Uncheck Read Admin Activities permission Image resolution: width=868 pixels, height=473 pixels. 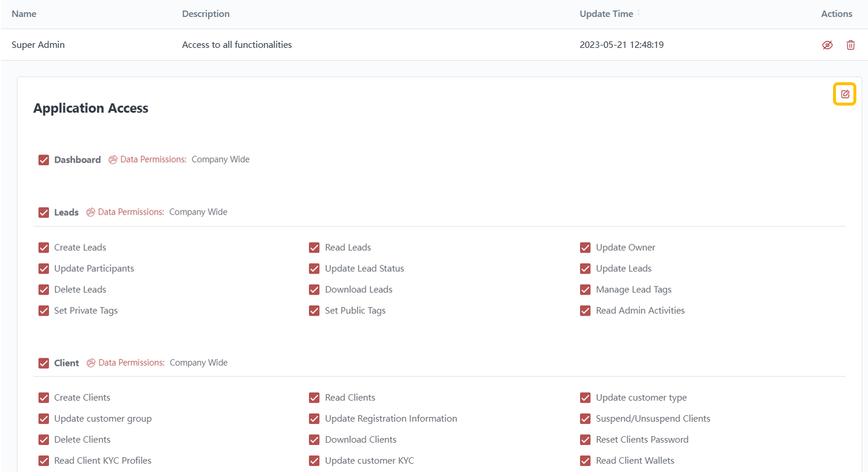(x=585, y=310)
